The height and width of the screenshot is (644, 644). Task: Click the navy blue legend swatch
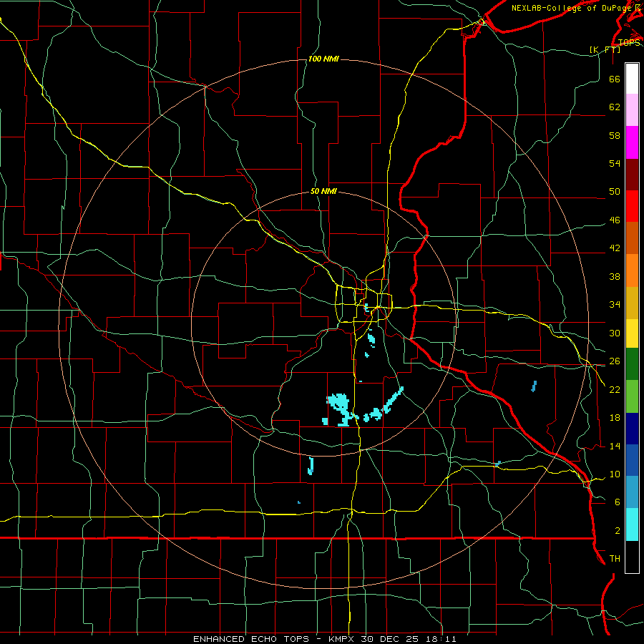coord(632,429)
